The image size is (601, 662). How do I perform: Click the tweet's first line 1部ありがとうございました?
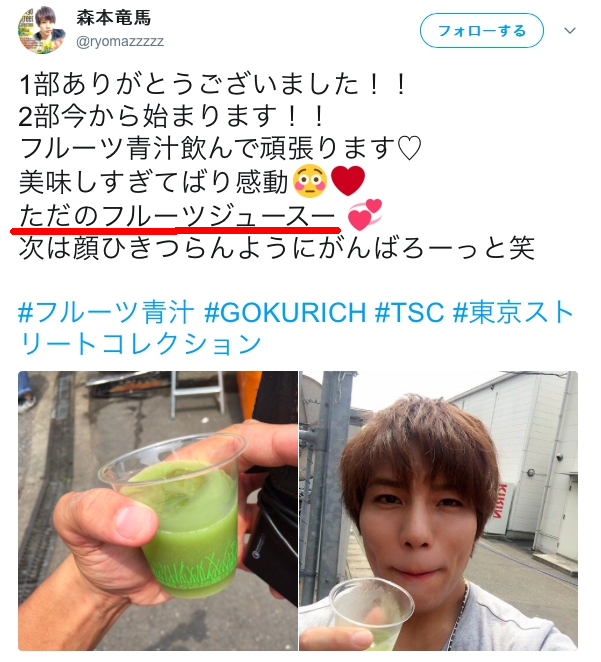coord(213,84)
